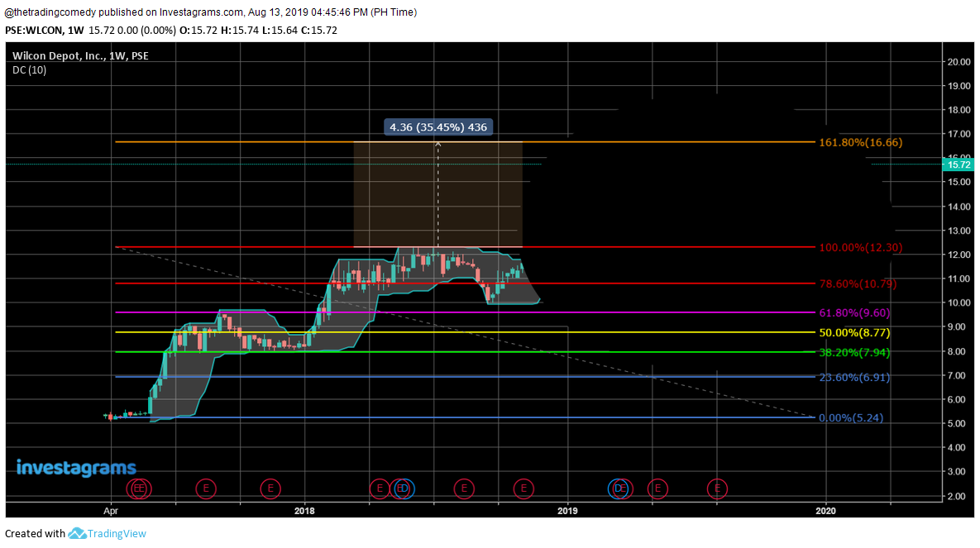980x548 pixels.
Task: Select the 38.20%(7.94) Fibonacci label
Action: (854, 352)
